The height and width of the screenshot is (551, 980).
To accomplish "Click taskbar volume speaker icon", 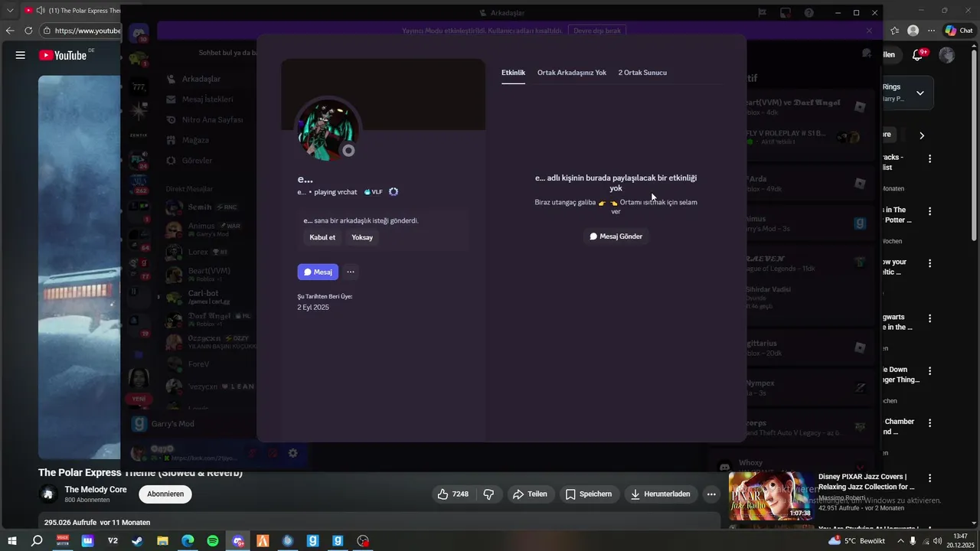I will pos(937,541).
